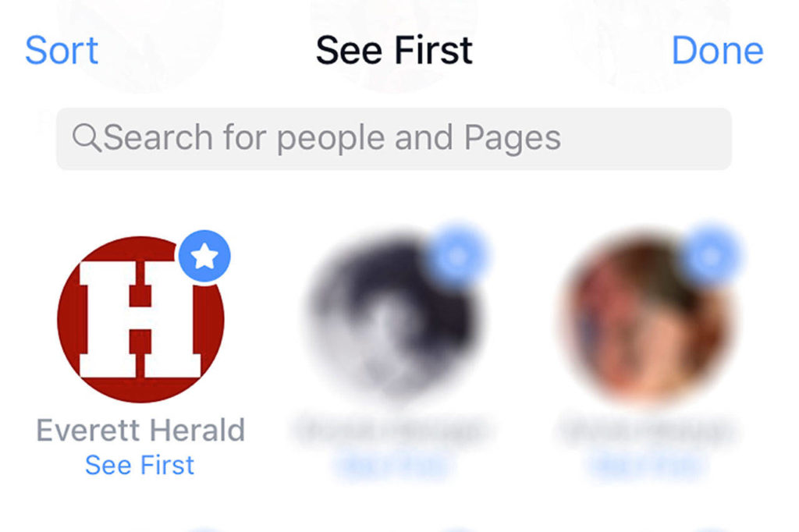
Task: Click blurred See First under middle profile
Action: pos(390,465)
